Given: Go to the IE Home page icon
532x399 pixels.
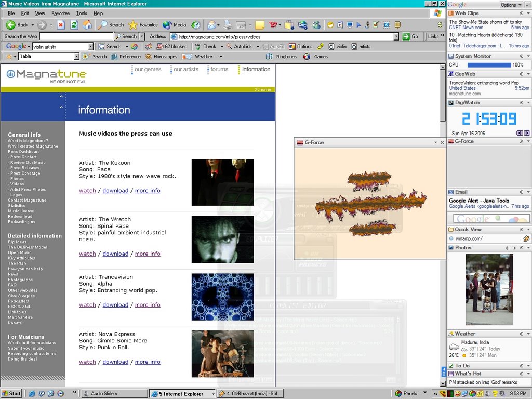Looking at the screenshot, I should pyautogui.click(x=87, y=25).
